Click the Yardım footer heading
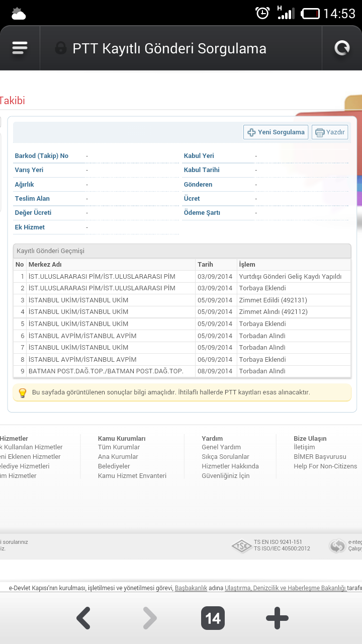362x644 pixels. coord(212,438)
